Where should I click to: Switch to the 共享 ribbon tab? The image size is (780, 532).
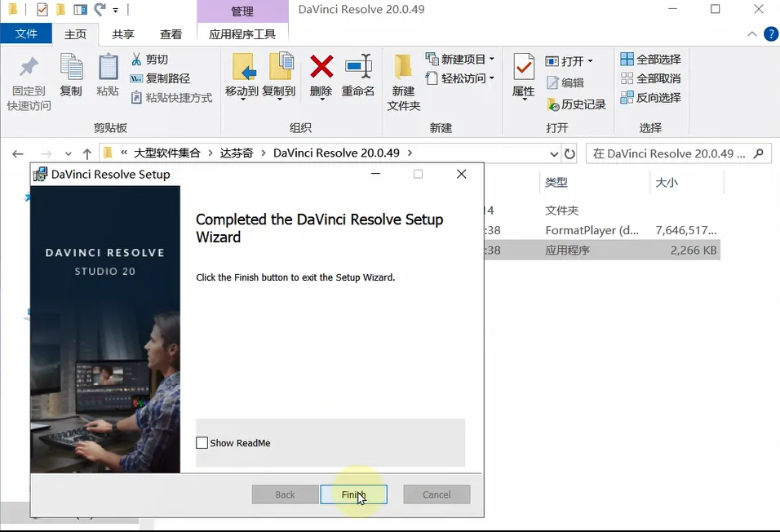[x=123, y=34]
